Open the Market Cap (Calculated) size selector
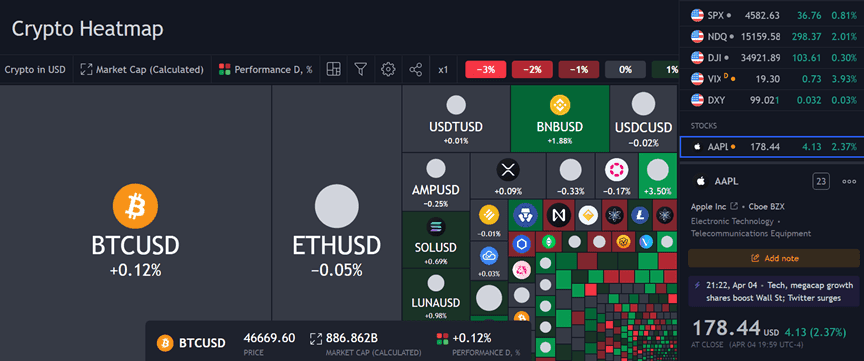This screenshot has height=361, width=864. (x=142, y=69)
